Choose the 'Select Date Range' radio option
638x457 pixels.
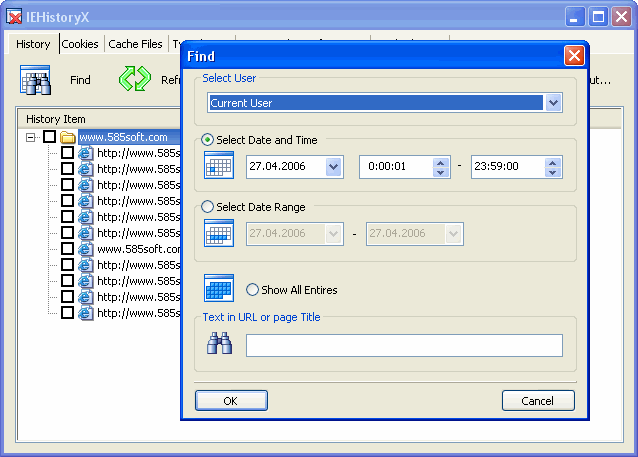208,207
